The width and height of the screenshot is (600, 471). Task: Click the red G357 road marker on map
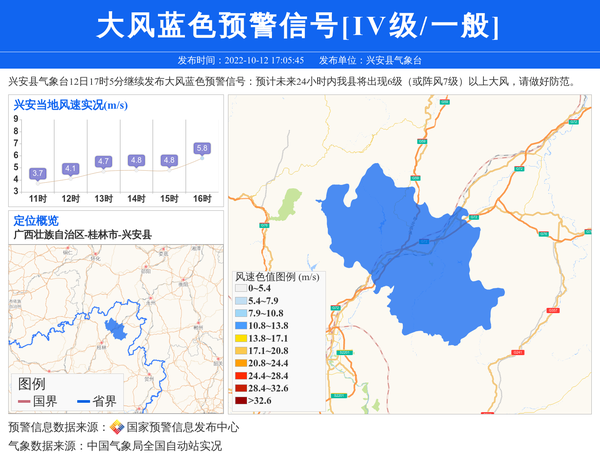pyautogui.click(x=553, y=310)
